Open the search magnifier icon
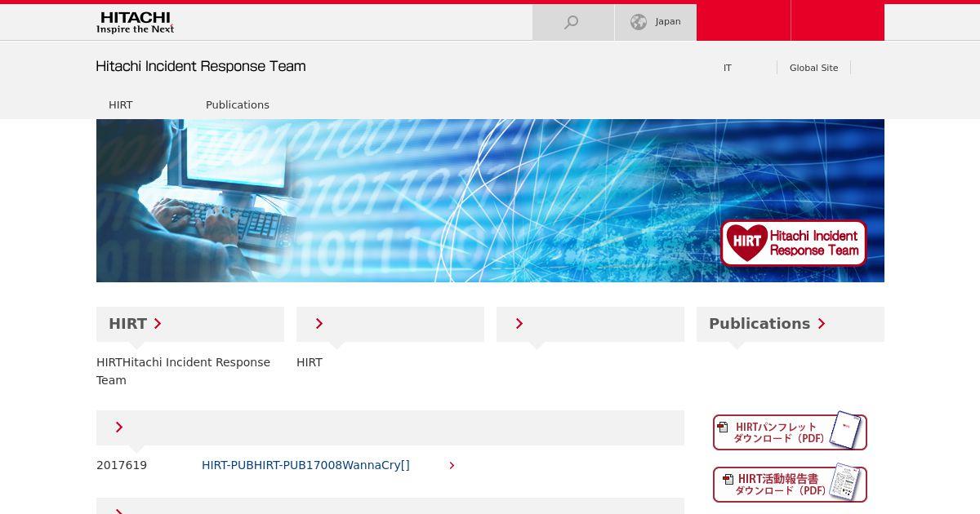The width and height of the screenshot is (980, 514). [x=572, y=22]
